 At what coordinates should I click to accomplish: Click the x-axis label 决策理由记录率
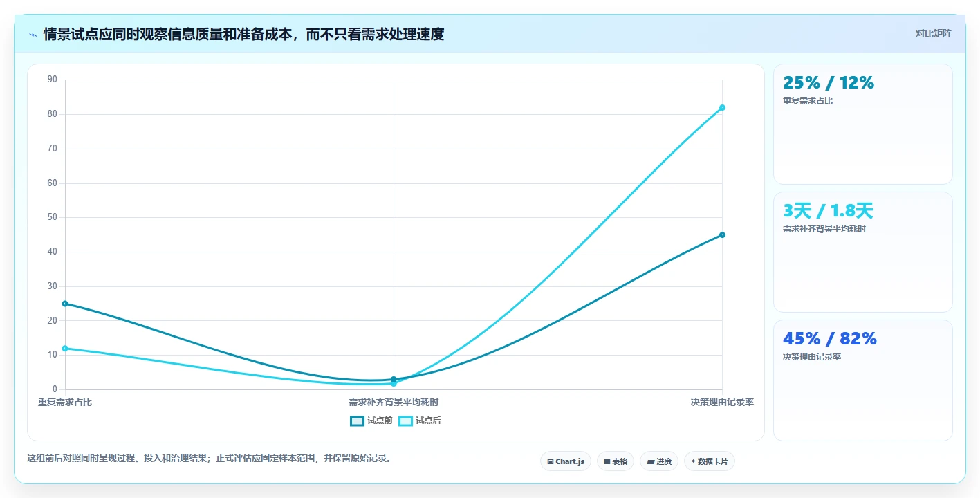pos(722,402)
